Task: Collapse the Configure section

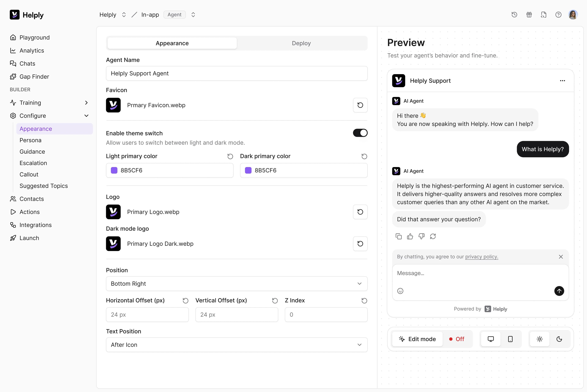Action: tap(86, 116)
